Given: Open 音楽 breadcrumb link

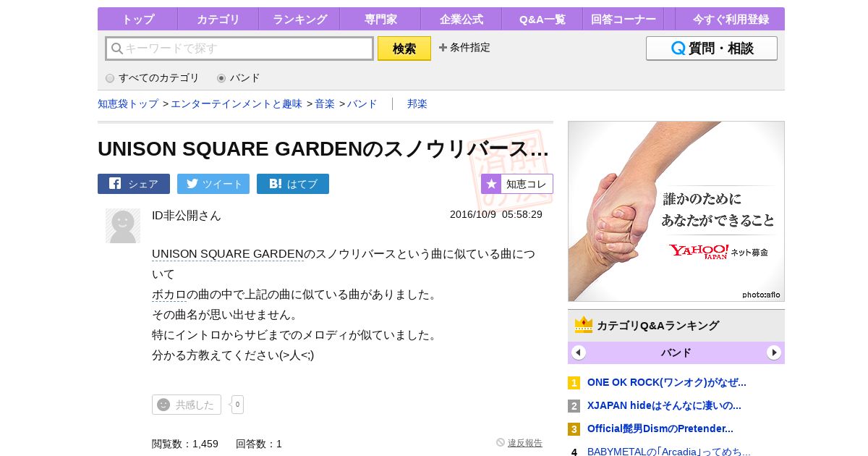Looking at the screenshot, I should tap(325, 104).
